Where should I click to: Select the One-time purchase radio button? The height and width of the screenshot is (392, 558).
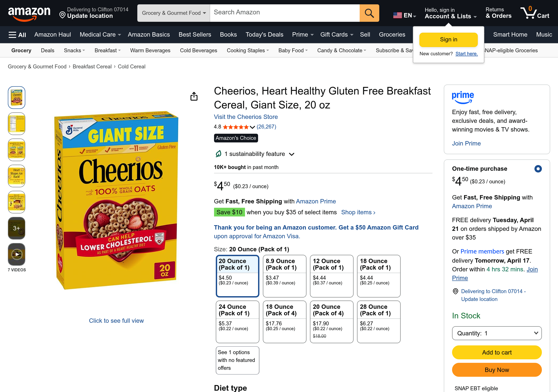[x=539, y=169]
